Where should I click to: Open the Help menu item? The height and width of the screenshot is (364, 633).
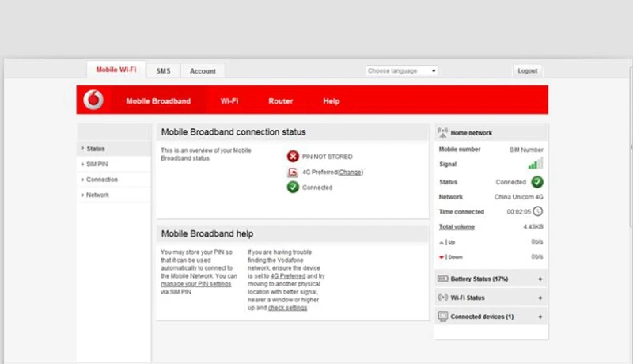pyautogui.click(x=331, y=100)
